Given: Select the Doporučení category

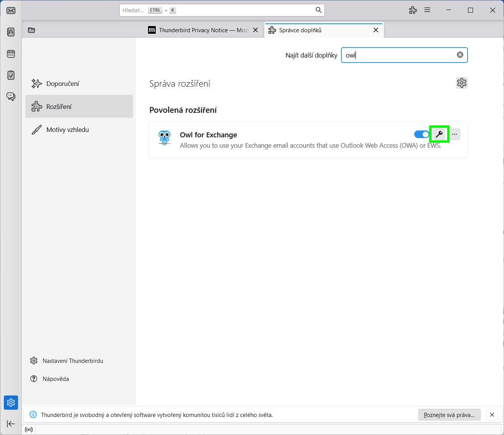Looking at the screenshot, I should click(79, 84).
